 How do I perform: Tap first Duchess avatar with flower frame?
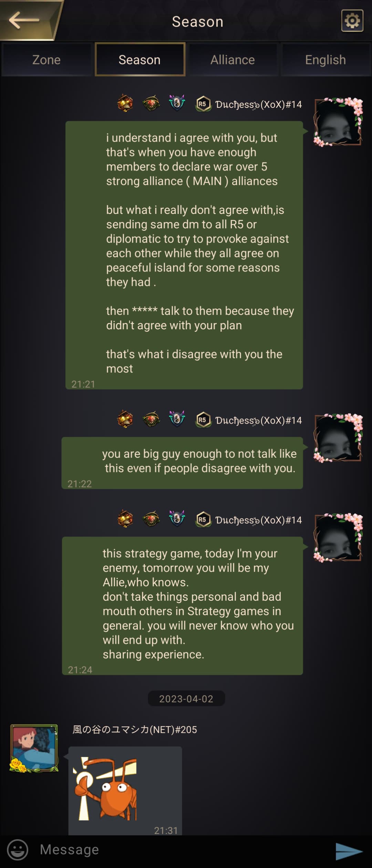[338, 122]
